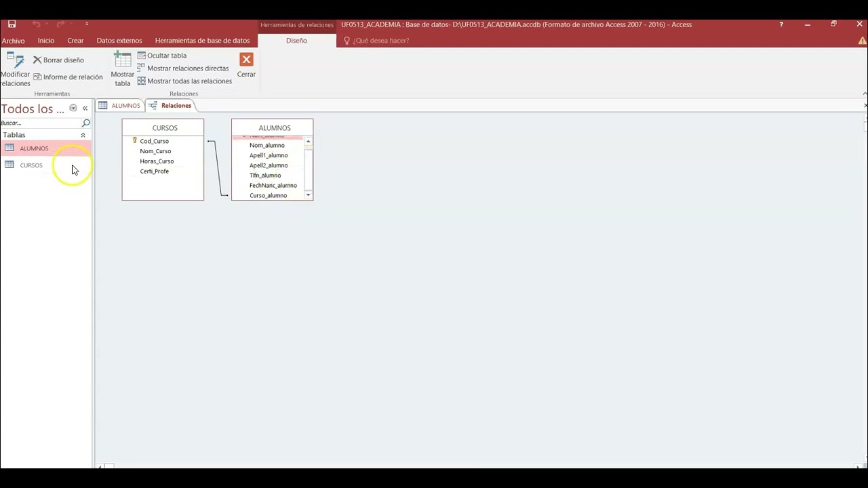Image resolution: width=868 pixels, height=488 pixels.
Task: Click the magnifying glass search icon
Action: pyautogui.click(x=86, y=123)
